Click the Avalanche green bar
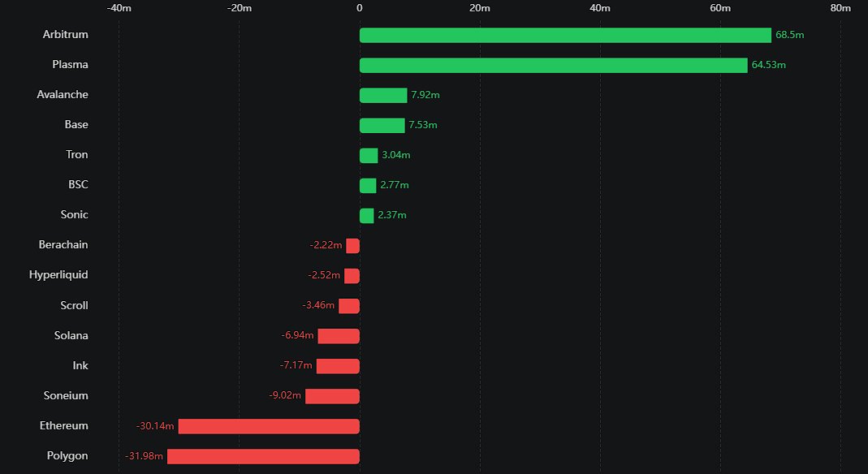The image size is (868, 474). click(383, 95)
